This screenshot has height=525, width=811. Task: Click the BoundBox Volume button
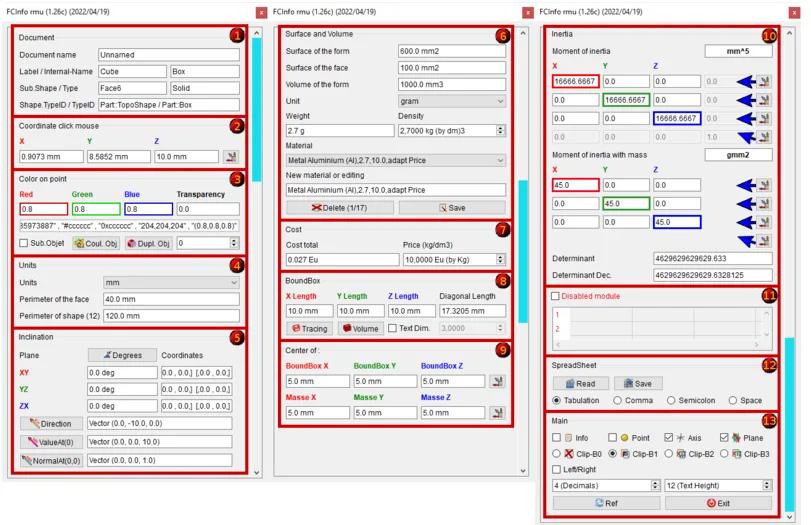(x=361, y=328)
